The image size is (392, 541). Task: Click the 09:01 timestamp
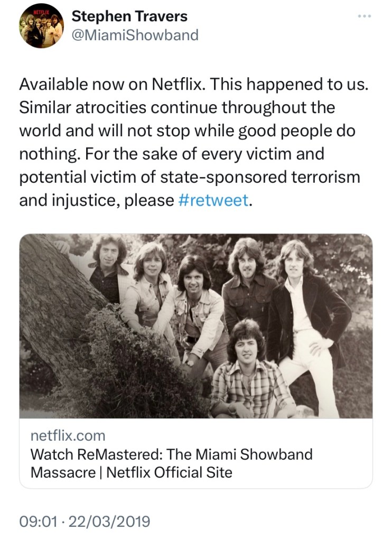coord(38,521)
